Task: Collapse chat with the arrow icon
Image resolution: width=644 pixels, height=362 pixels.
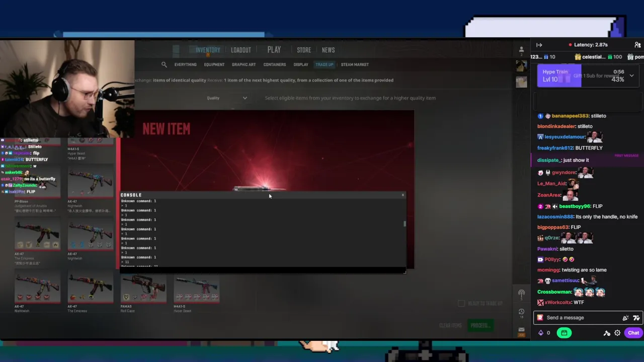Action: click(539, 45)
